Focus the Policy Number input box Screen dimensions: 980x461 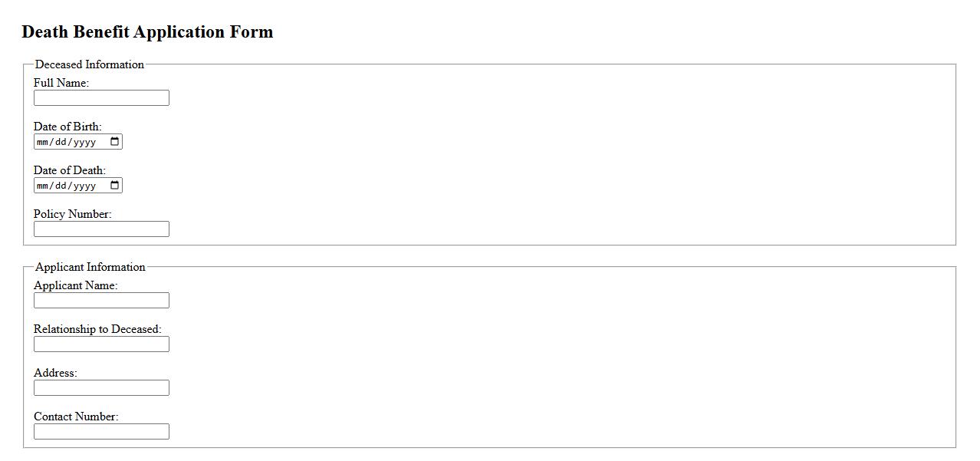(x=101, y=229)
